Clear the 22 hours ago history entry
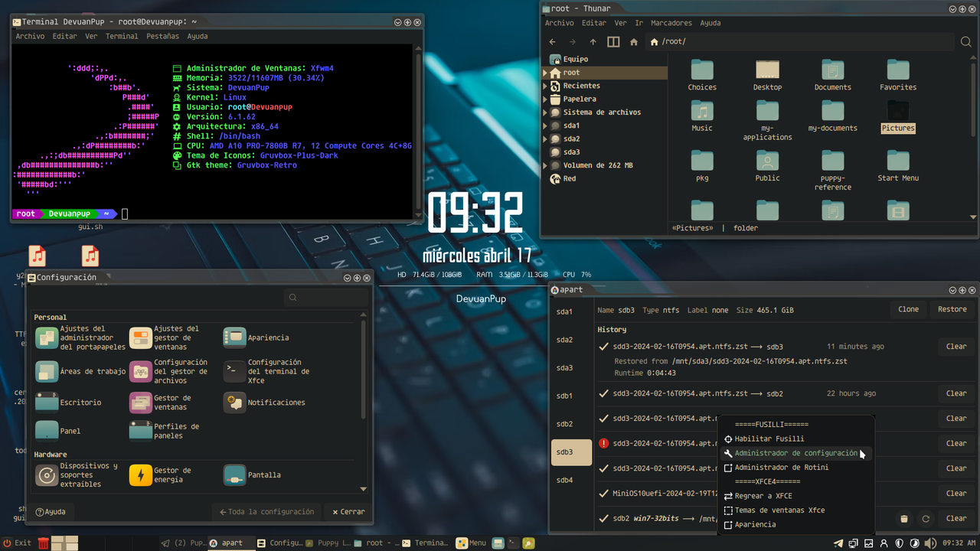 [x=956, y=393]
